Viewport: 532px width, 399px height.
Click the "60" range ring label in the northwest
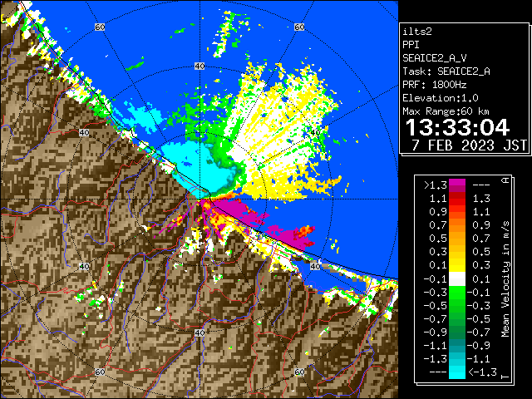100,27
